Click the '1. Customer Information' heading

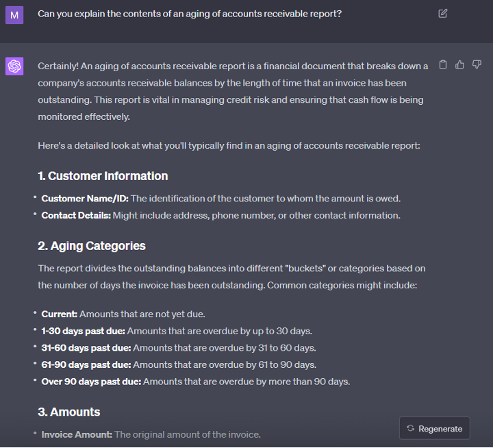pyautogui.click(x=103, y=176)
